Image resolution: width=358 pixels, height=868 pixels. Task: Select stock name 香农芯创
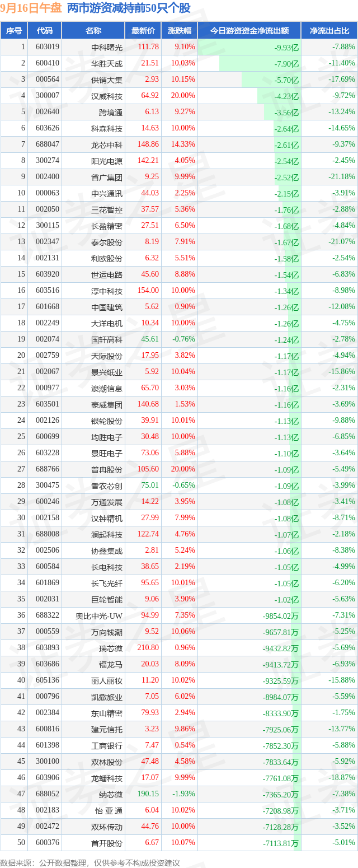(106, 486)
